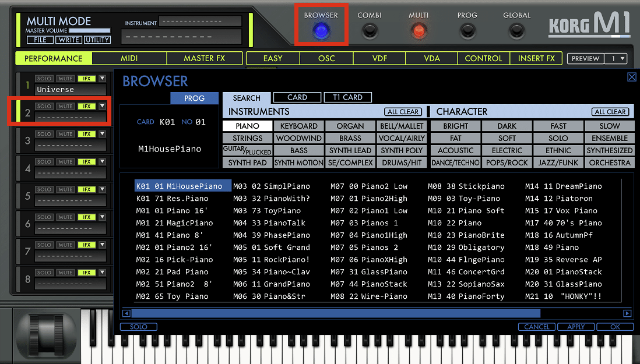Switch to the PERFORMANCE tab
Screen dimensions: 640x364
[54, 58]
